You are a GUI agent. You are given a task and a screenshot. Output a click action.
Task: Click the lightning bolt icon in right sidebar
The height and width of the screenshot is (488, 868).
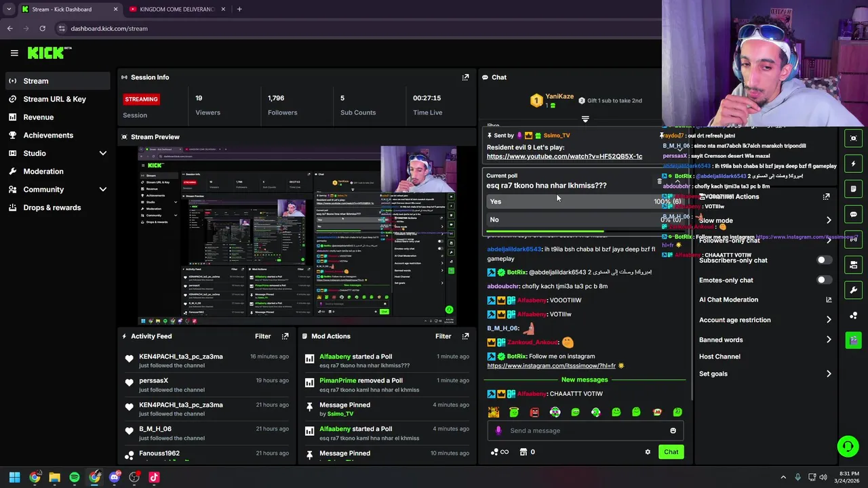pos(853,163)
